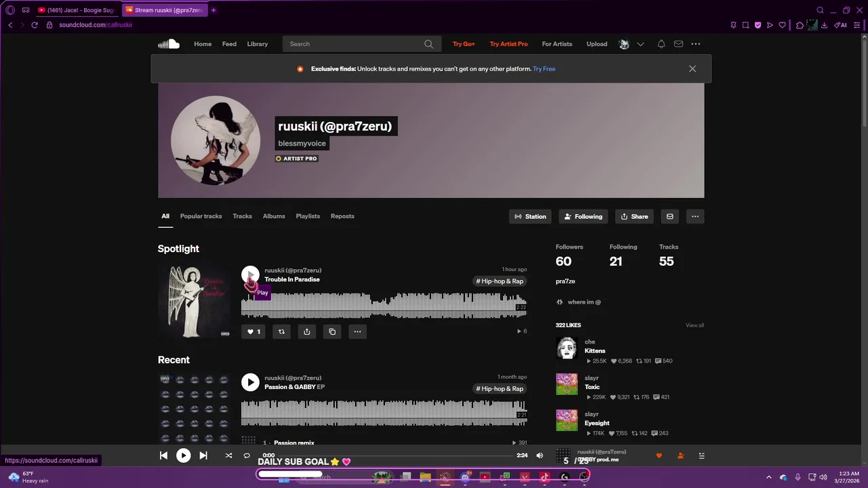Viewport: 868px width, 488px height.
Task: Open liked track Kittens by che
Action: pos(595,351)
